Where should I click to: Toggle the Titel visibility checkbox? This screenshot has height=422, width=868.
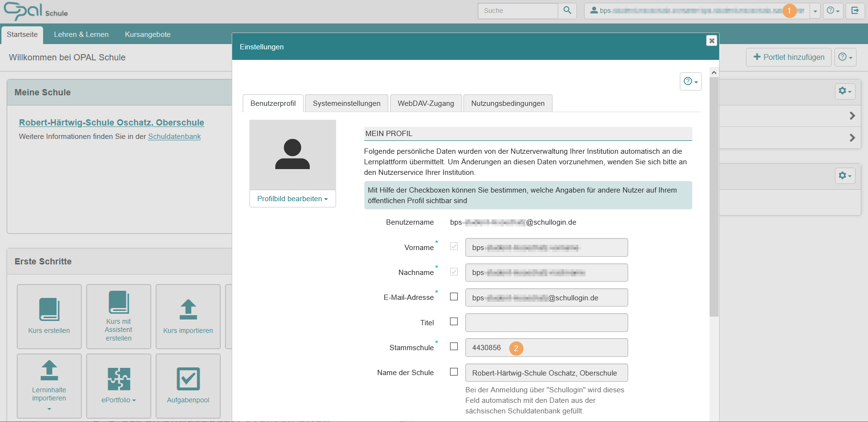454,321
